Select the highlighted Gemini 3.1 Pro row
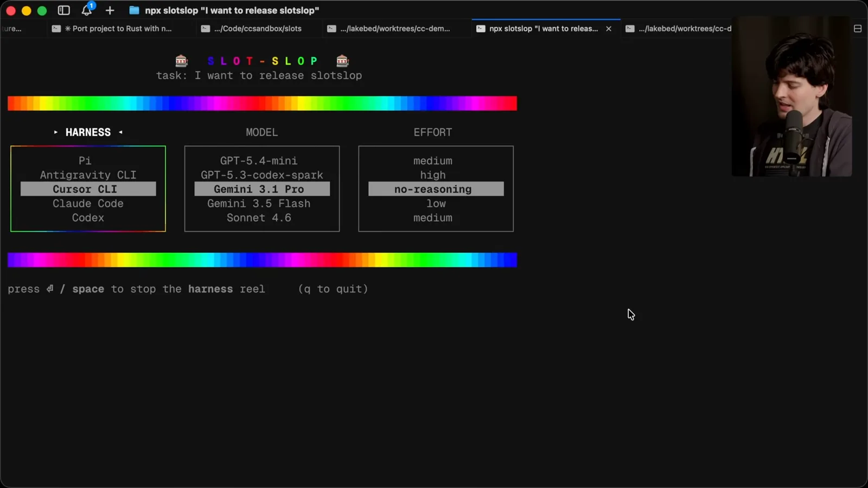The image size is (868, 488). tap(262, 189)
